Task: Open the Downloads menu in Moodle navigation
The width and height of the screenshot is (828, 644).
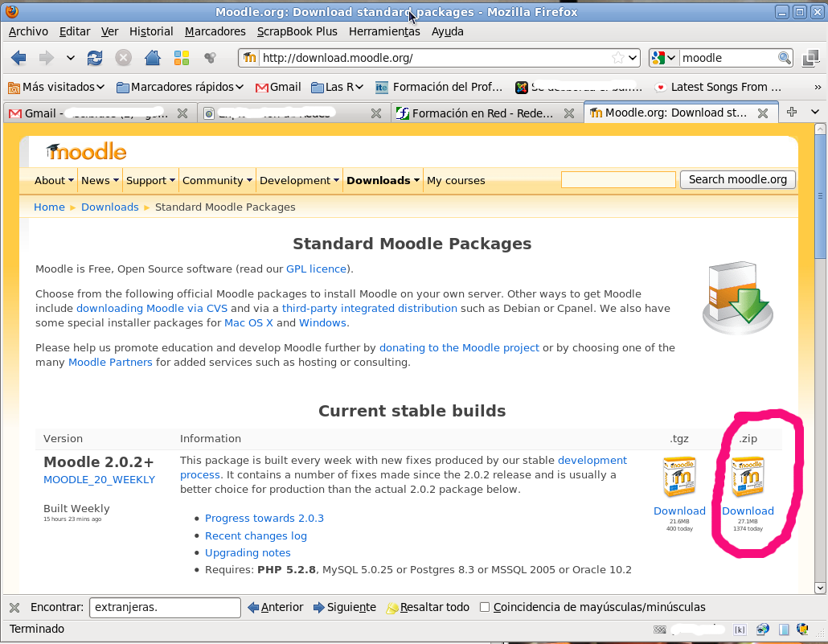Action: point(383,180)
